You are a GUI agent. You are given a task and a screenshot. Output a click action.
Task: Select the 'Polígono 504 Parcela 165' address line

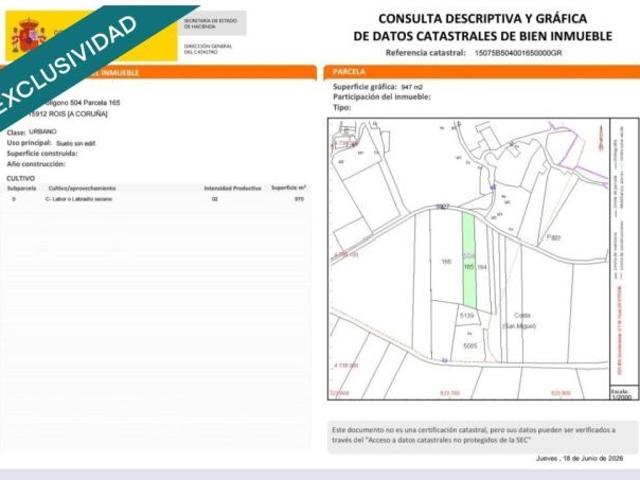pos(80,102)
